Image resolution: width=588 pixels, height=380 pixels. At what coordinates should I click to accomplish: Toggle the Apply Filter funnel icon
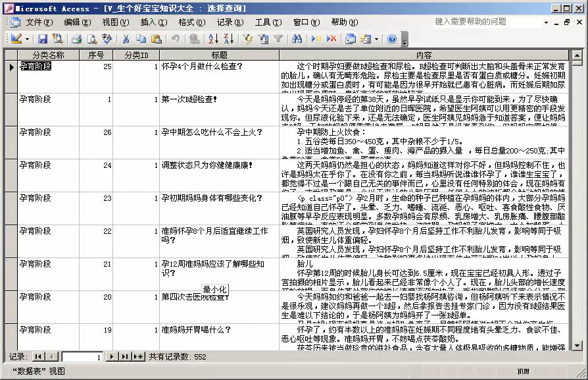point(278,39)
